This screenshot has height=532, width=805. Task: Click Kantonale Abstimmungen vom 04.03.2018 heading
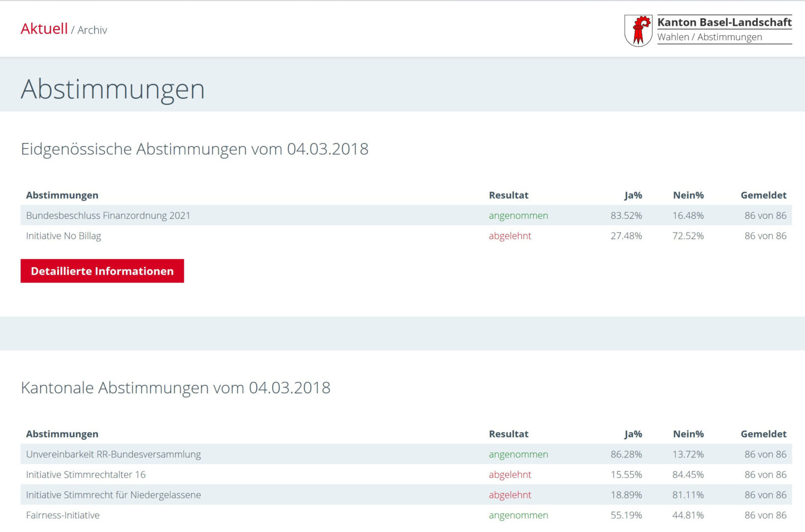pyautogui.click(x=176, y=388)
